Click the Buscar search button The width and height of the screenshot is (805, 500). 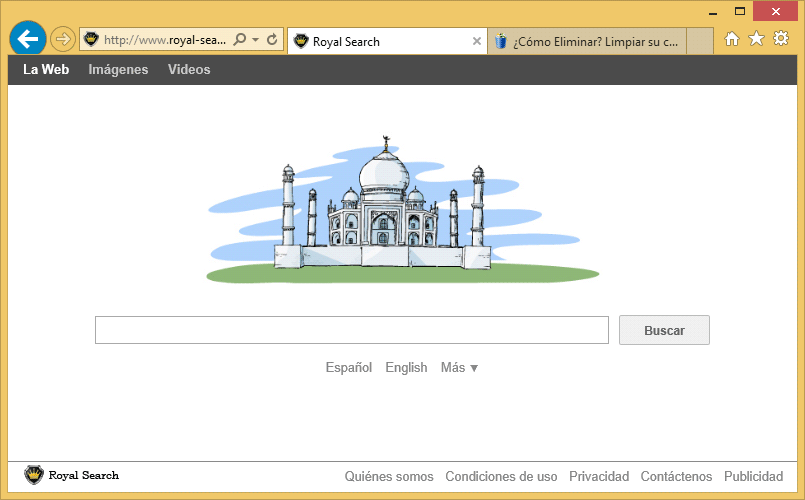(664, 330)
